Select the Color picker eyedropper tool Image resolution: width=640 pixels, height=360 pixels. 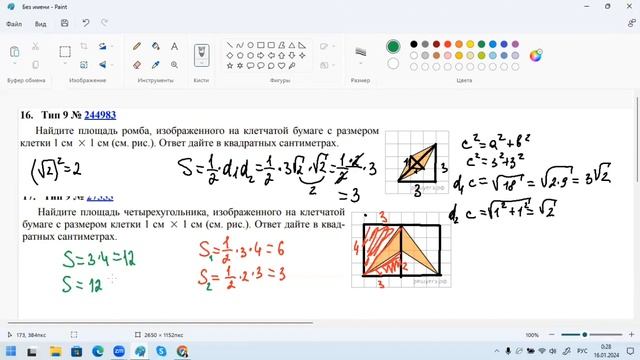click(156, 64)
